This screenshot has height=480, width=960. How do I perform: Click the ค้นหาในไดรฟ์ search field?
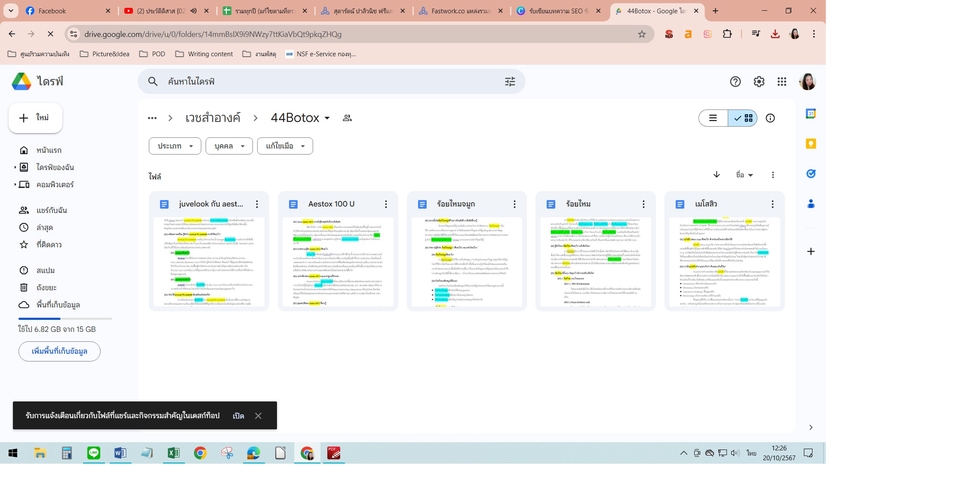331,81
